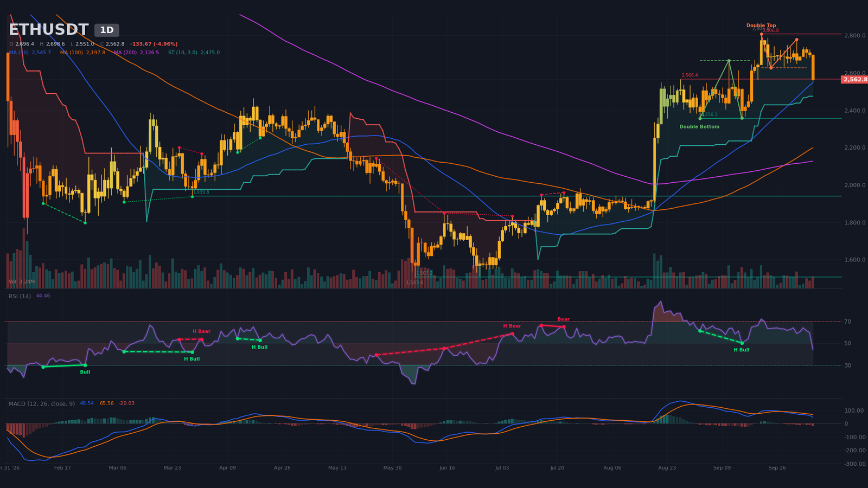Click the 1,939.8 level label
The image size is (868, 488).
(x=201, y=192)
